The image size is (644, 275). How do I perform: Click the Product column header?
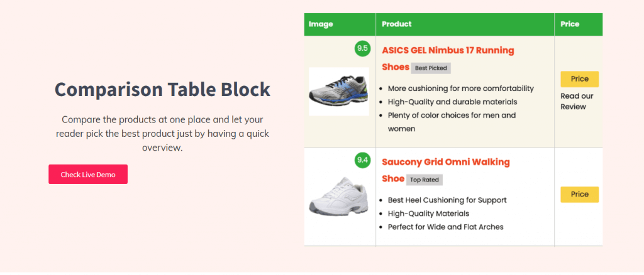[397, 24]
